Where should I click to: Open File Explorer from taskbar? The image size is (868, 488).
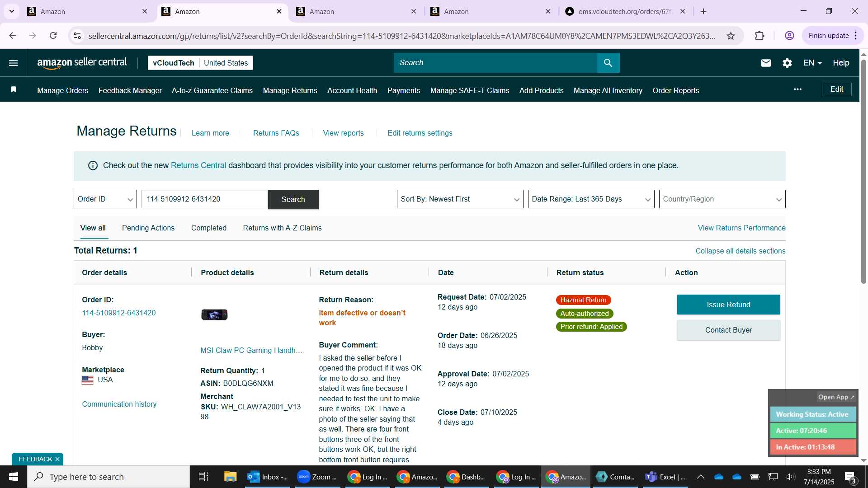pyautogui.click(x=230, y=477)
